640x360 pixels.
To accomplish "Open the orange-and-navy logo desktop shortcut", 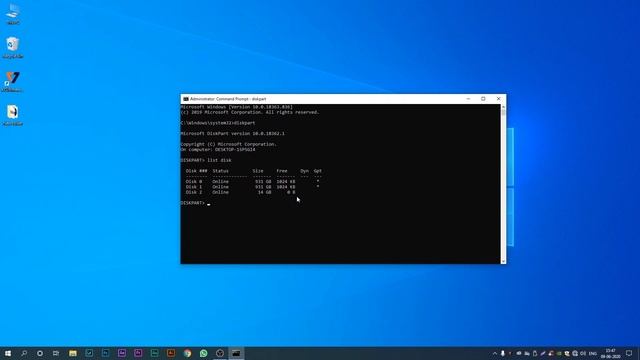I will tap(13, 81).
